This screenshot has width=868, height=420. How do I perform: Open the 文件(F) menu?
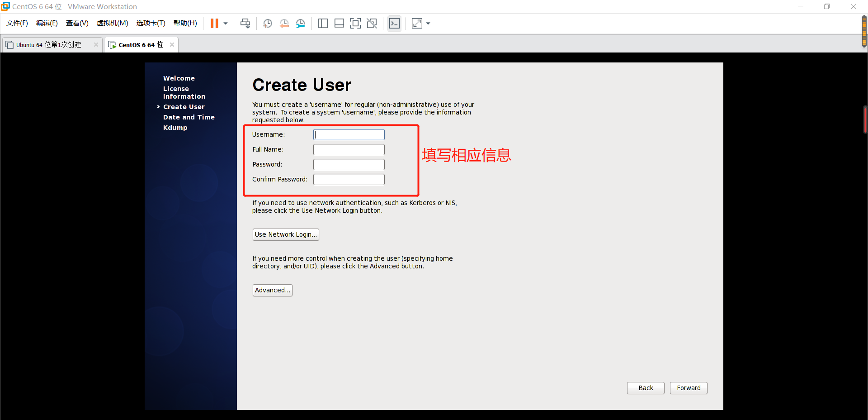(17, 23)
